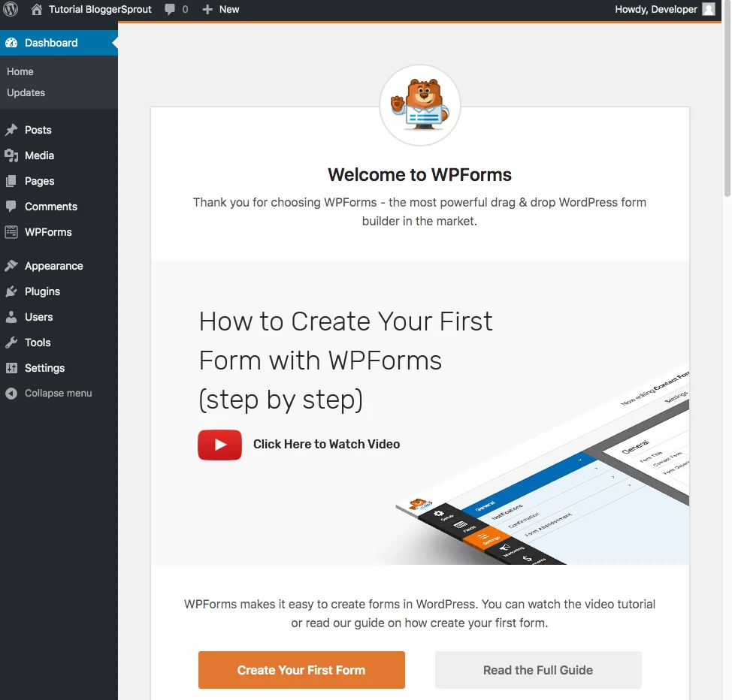Select Updates under the Dashboard menu
Screen dimensions: 732x700
26,92
